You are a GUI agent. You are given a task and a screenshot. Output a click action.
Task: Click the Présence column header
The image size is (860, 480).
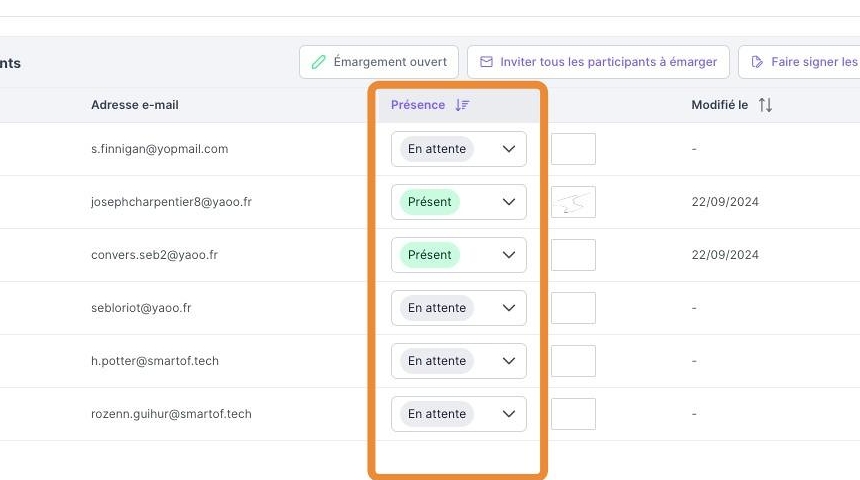pos(418,105)
